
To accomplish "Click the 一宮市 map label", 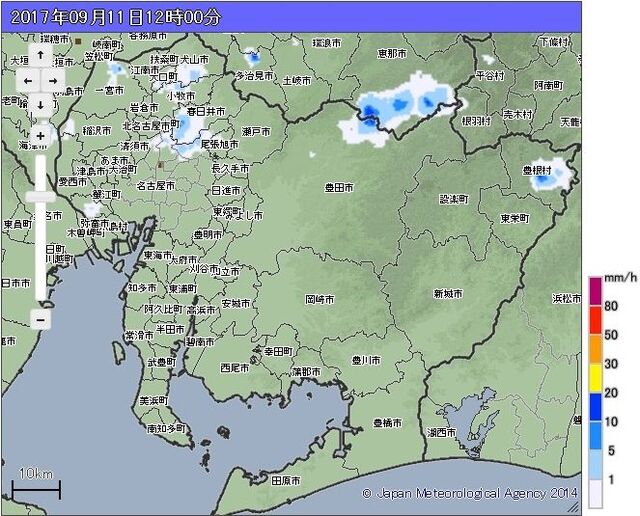I will (109, 90).
